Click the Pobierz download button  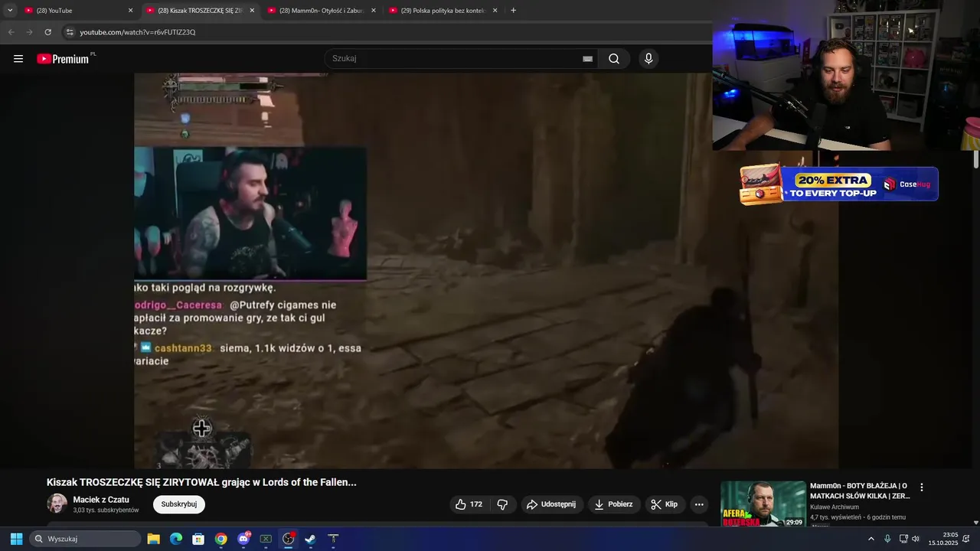tap(614, 504)
